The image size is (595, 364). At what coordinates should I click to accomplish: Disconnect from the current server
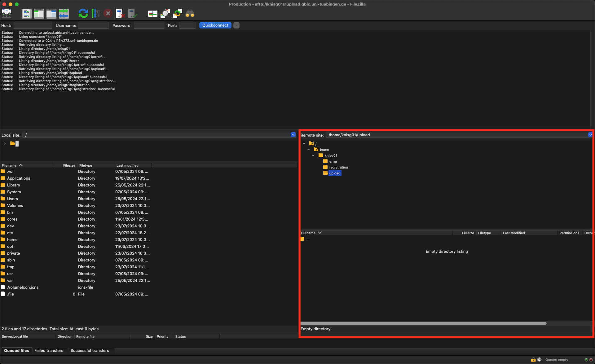click(120, 13)
